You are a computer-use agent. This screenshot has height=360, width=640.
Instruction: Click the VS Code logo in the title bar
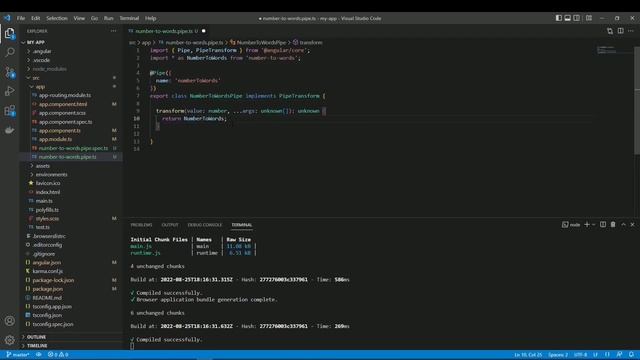tap(7, 18)
